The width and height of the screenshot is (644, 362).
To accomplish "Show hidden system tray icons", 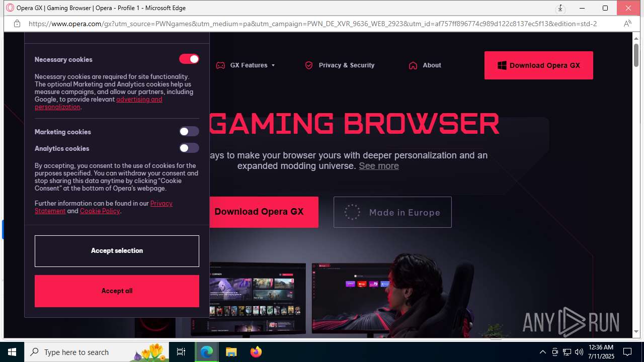I will tap(542, 352).
